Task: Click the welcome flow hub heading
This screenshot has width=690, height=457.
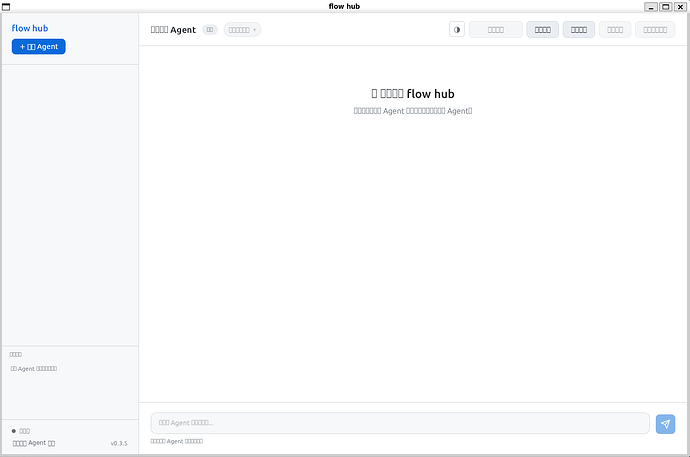Action: point(413,93)
